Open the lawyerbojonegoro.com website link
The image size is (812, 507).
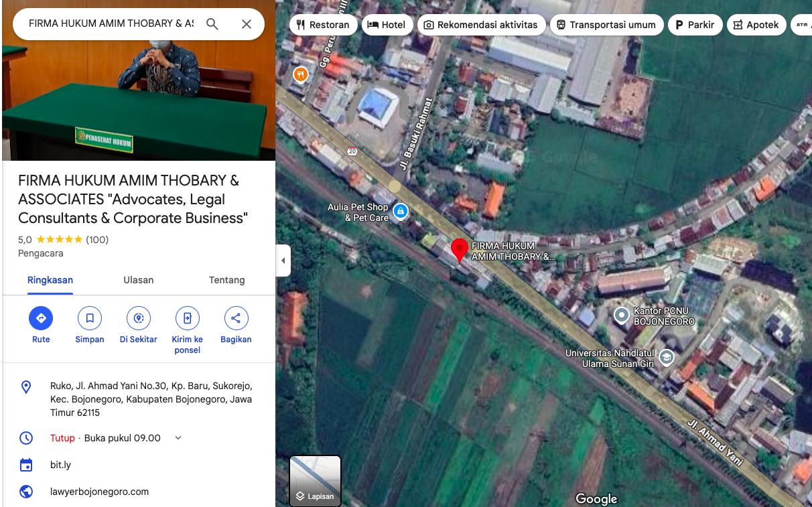point(99,492)
